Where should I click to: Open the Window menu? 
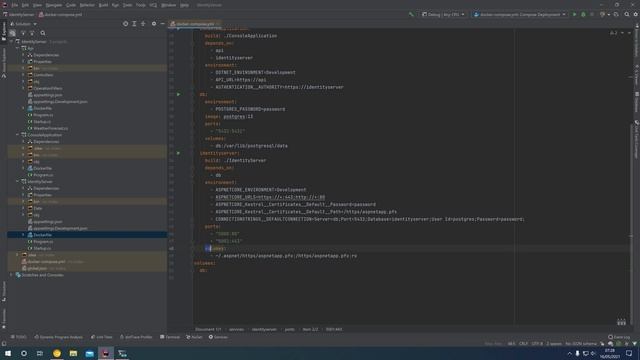169,5
